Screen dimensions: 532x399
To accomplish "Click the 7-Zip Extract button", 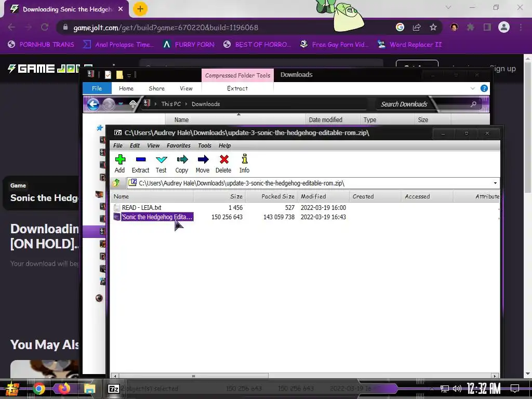I will click(x=140, y=164).
